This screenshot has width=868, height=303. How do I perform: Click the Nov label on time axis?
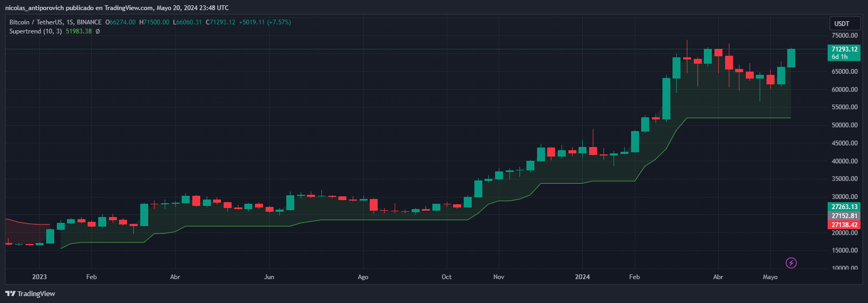coord(499,277)
